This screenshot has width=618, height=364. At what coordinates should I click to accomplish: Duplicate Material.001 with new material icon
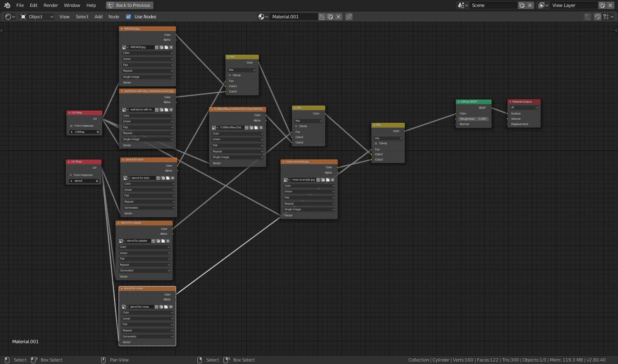[330, 17]
